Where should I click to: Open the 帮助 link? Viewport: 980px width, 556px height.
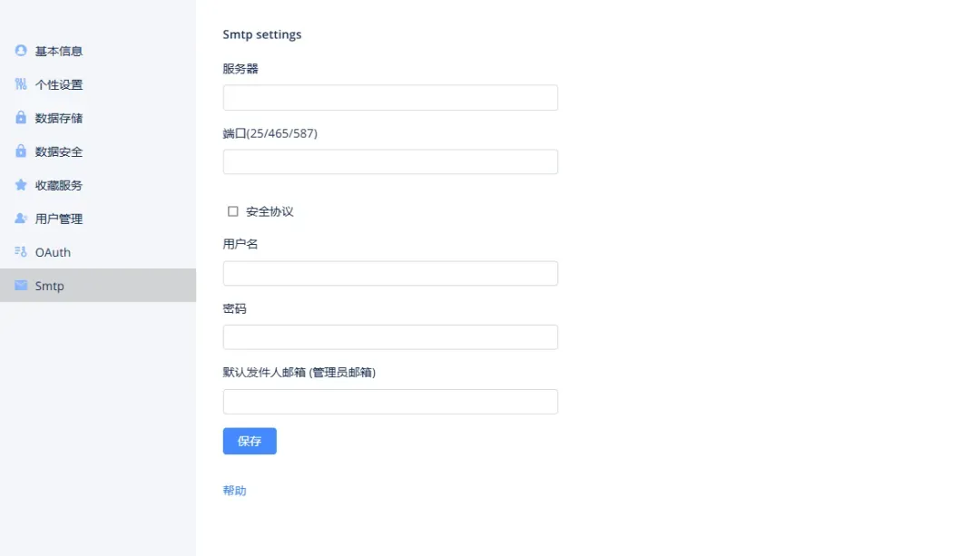pyautogui.click(x=234, y=491)
